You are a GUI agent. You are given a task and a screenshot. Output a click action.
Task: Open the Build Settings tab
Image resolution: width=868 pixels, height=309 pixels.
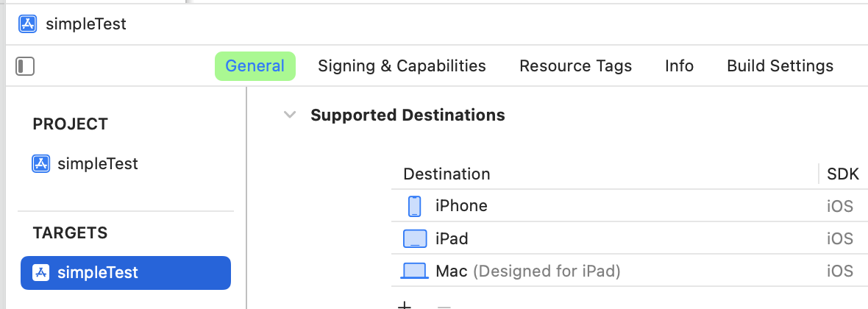(x=780, y=66)
